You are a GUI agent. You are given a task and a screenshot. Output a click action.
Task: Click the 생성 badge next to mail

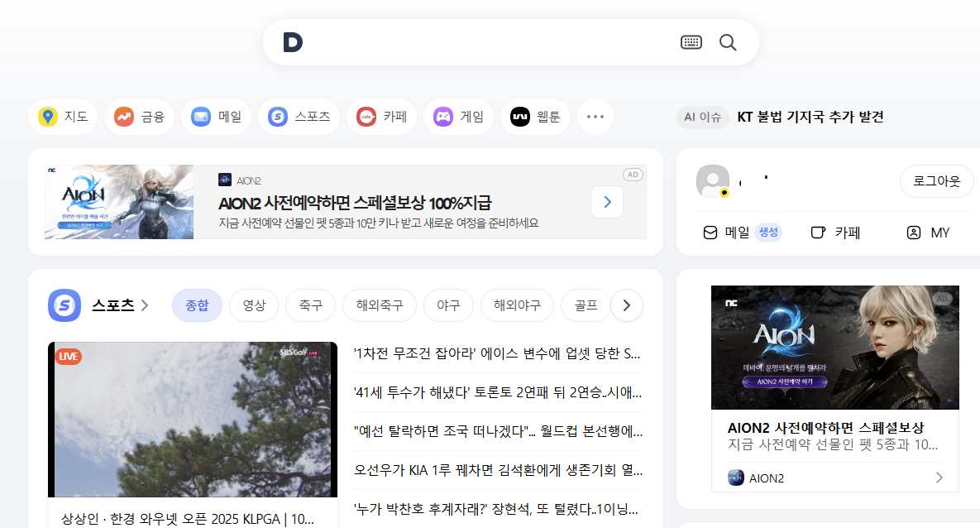[768, 233]
